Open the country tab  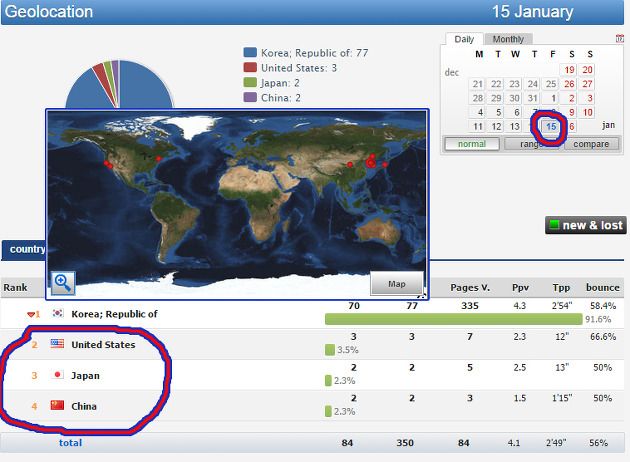click(x=24, y=249)
